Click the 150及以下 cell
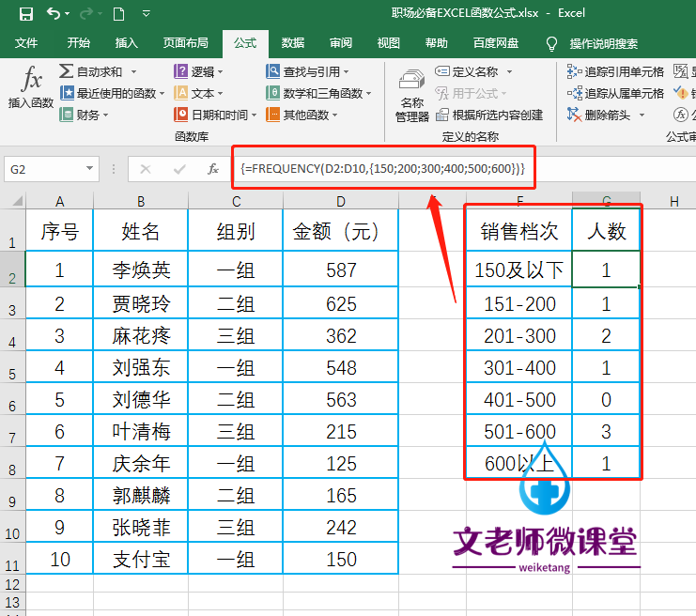The image size is (696, 616). click(519, 269)
